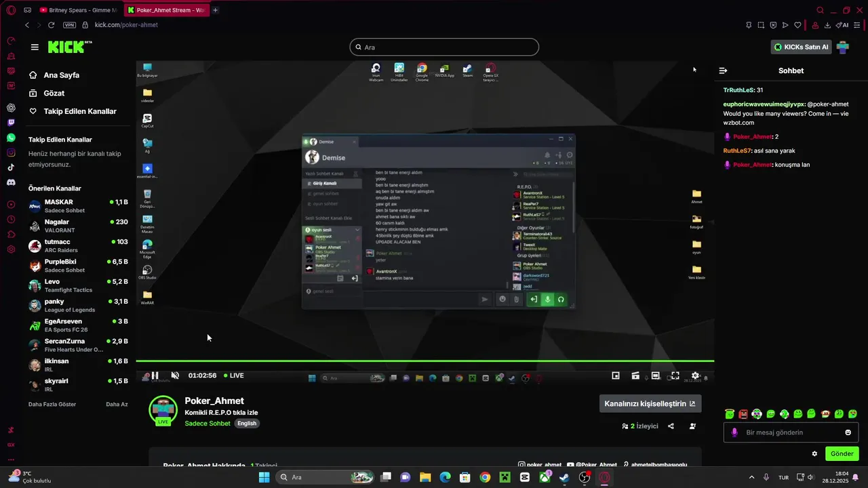The width and height of the screenshot is (868, 488).
Task: Toggle theater mode in the player
Action: point(655,375)
